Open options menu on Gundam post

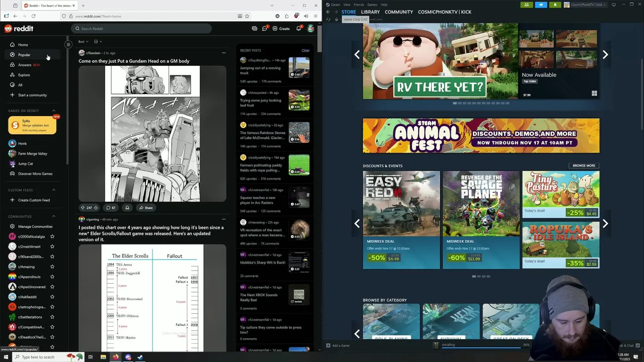[x=224, y=53]
